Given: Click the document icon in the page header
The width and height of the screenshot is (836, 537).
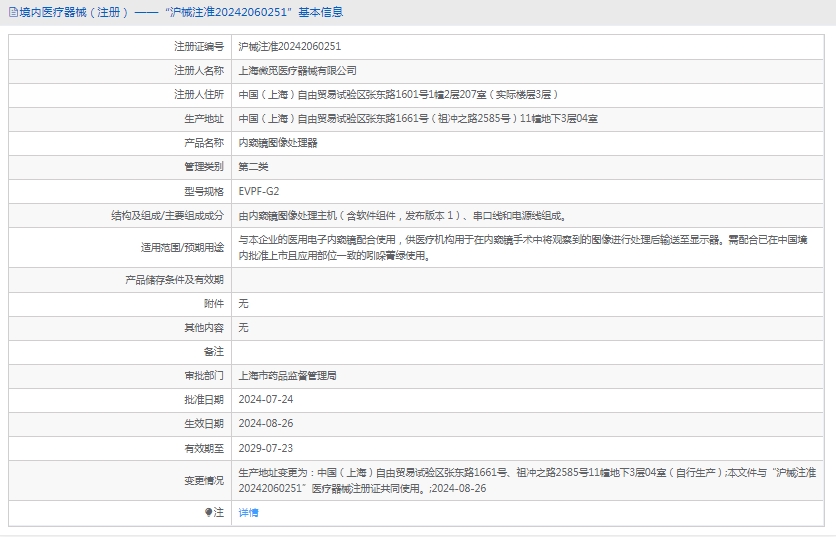Looking at the screenshot, I should pyautogui.click(x=12, y=13).
